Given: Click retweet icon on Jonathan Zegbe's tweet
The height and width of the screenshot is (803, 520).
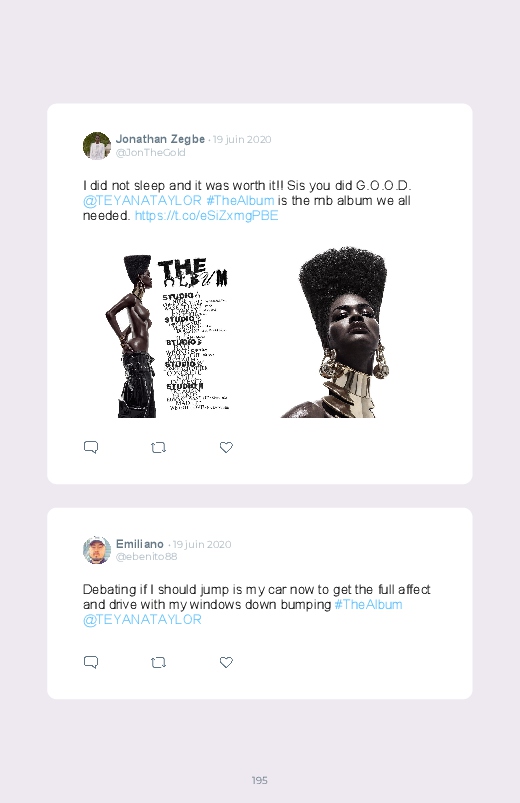Looking at the screenshot, I should point(158,448).
